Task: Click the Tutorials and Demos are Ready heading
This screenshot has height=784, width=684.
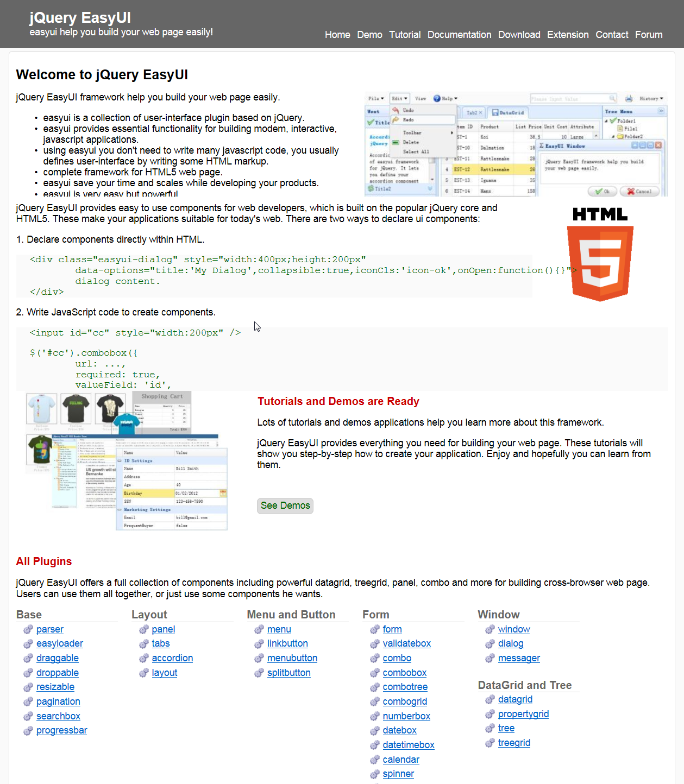Action: tap(338, 401)
